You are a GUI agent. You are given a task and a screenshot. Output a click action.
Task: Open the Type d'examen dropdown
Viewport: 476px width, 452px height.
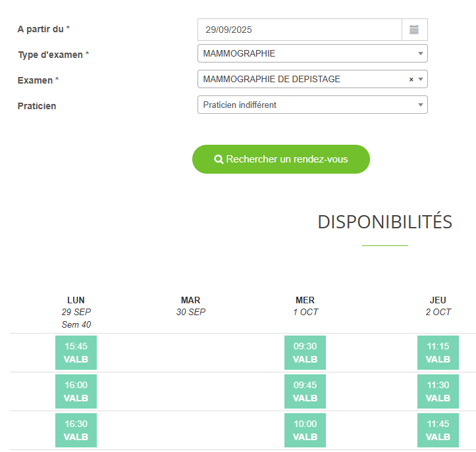[x=312, y=53]
